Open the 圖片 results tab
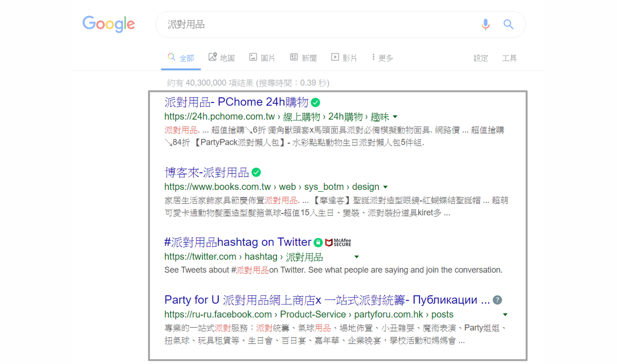 coord(262,58)
